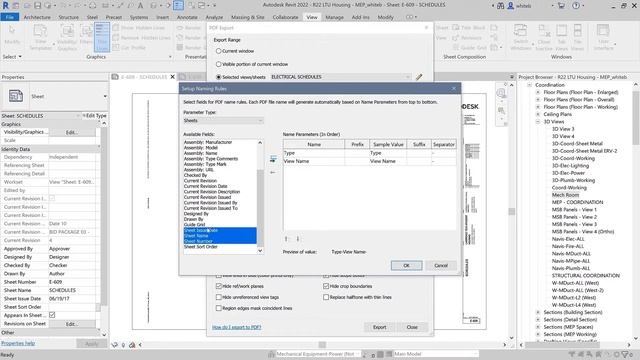
Task: Switch to the Architecture ribbon tab
Action: [37, 17]
